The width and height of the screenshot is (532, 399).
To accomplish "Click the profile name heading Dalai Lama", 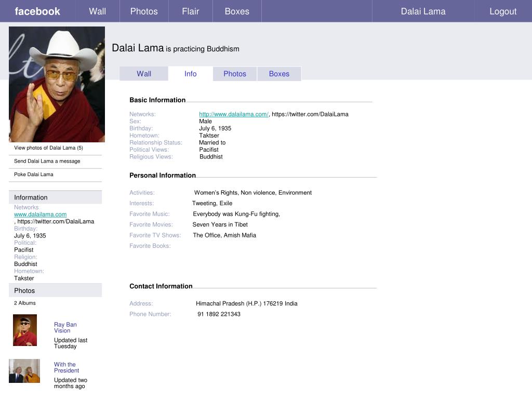I will (x=138, y=48).
